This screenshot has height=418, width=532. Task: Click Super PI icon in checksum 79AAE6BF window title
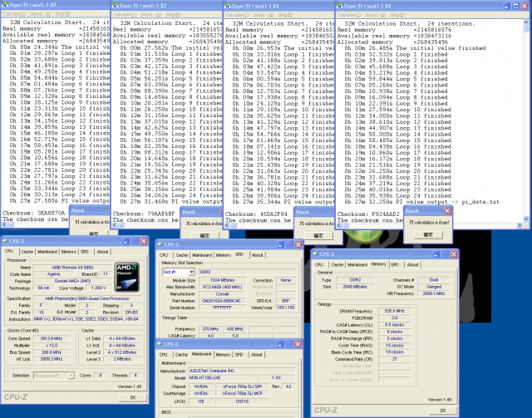[116, 6]
